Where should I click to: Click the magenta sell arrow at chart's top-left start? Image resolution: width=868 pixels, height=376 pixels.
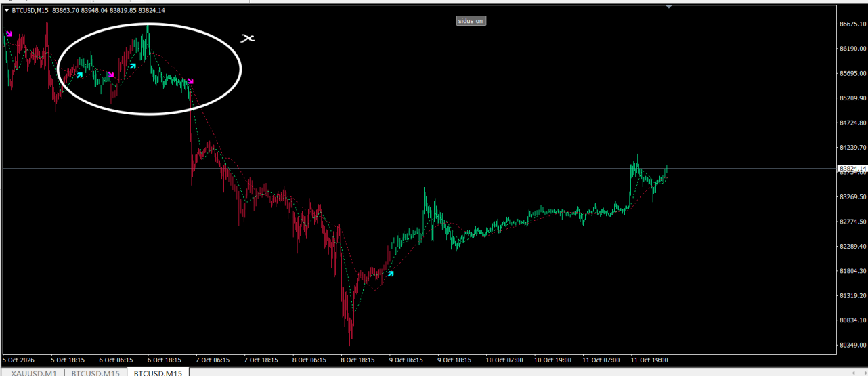pyautogui.click(x=9, y=33)
